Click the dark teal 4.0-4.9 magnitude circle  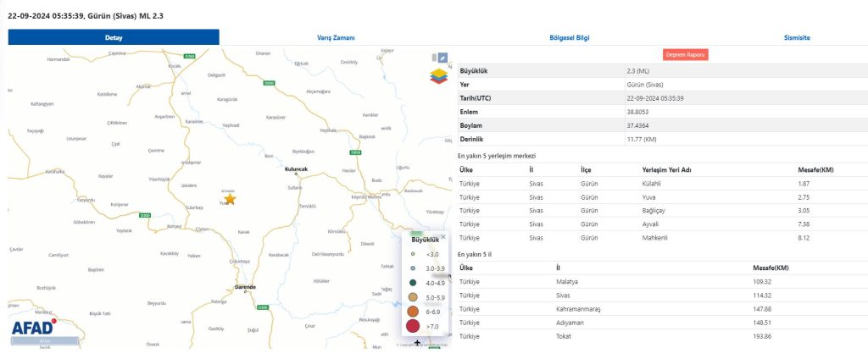pos(413,282)
